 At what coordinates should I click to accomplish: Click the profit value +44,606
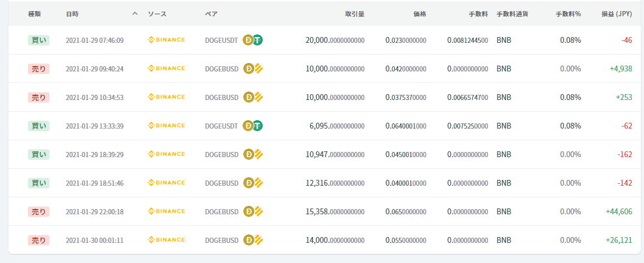pyautogui.click(x=619, y=212)
